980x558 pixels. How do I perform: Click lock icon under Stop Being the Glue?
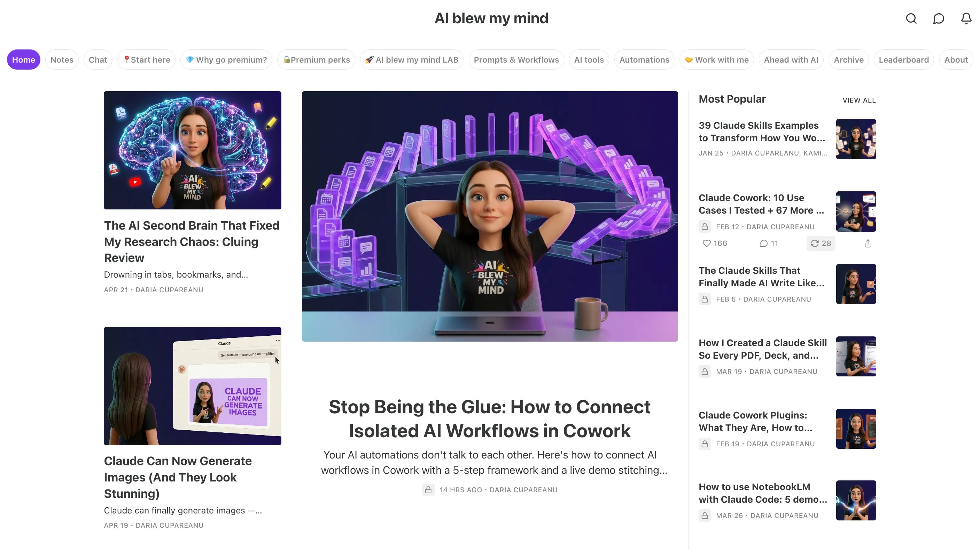coord(428,490)
